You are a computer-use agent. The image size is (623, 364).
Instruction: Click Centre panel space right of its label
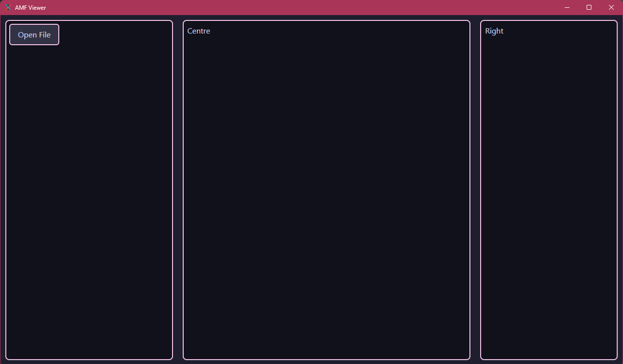pyautogui.click(x=340, y=31)
